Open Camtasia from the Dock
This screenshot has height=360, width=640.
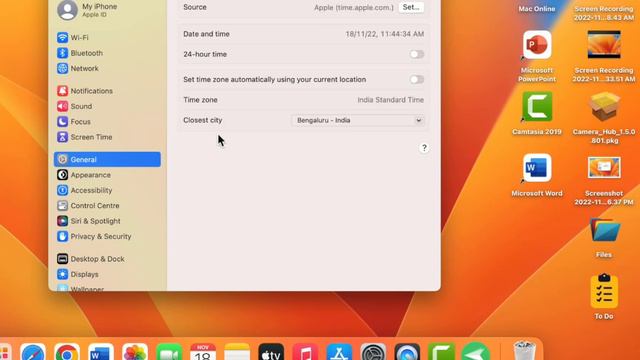click(441, 352)
